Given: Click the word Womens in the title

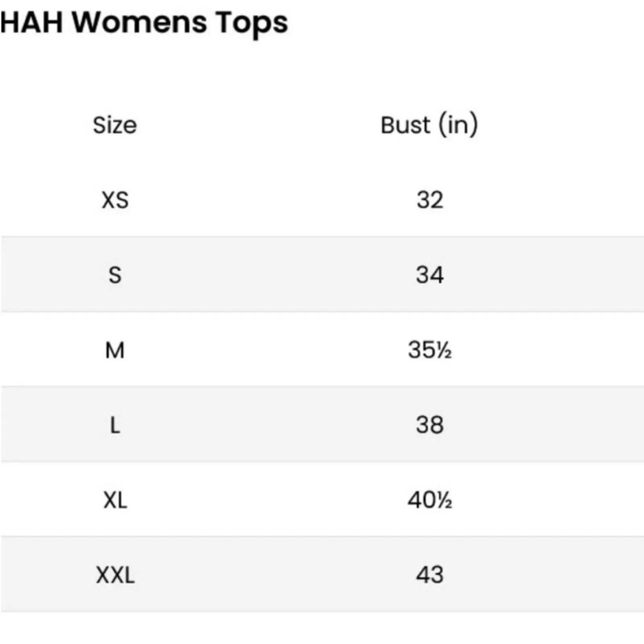Looking at the screenshot, I should (x=140, y=22).
